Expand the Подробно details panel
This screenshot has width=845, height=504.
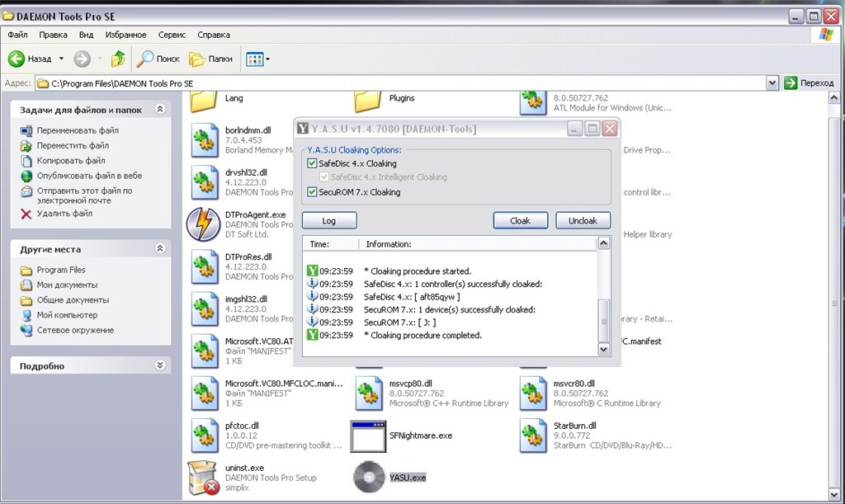click(160, 365)
